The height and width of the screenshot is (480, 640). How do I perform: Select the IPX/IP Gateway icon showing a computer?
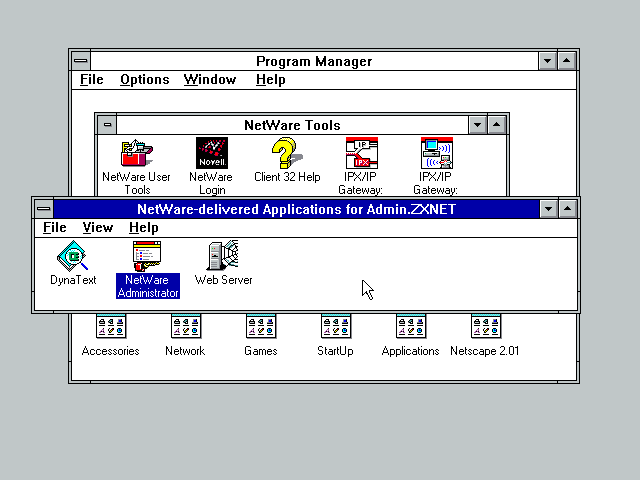tap(437, 153)
